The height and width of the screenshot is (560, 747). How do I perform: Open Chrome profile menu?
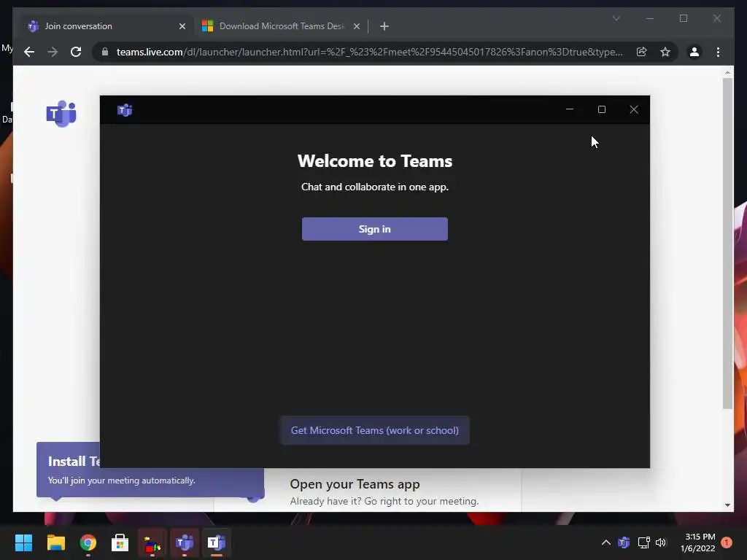coord(694,52)
